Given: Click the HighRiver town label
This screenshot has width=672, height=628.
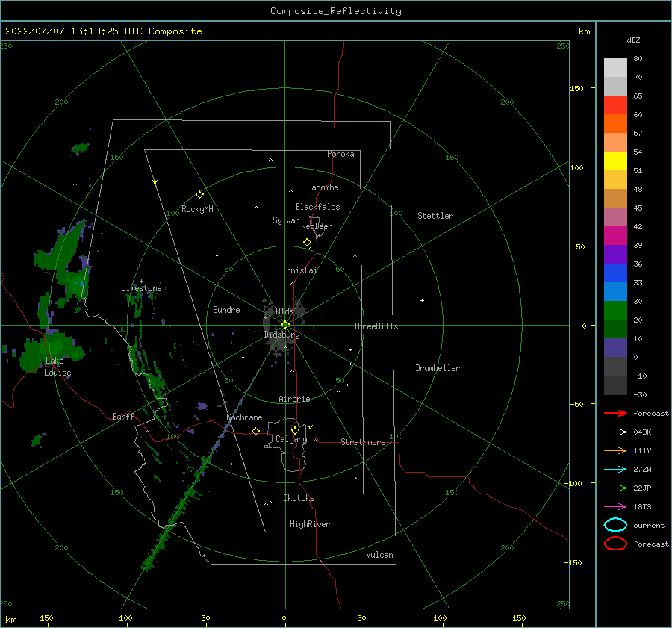Looking at the screenshot, I should pyautogui.click(x=310, y=524).
